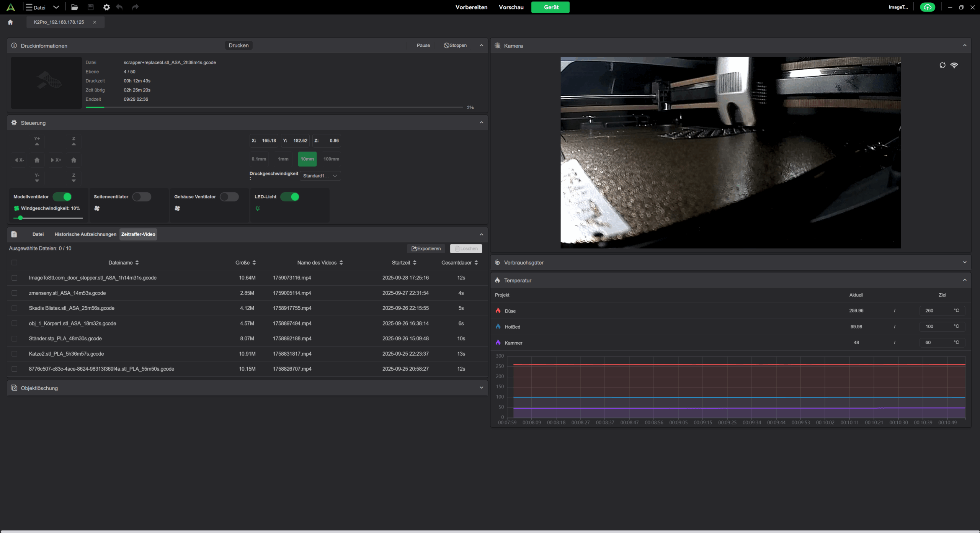The image size is (980, 533).
Task: Expand the Verbrauchsgüter panel
Action: (964, 263)
